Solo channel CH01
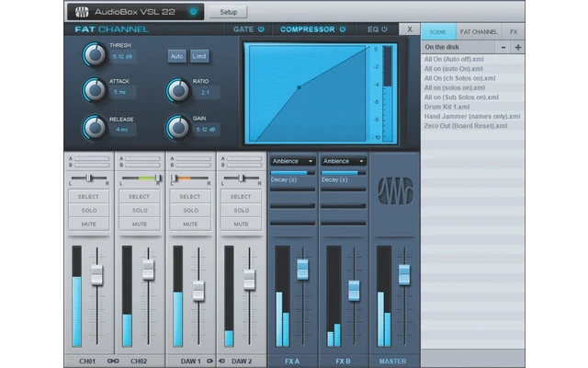Viewport: 588px width, 368px height. [88, 211]
